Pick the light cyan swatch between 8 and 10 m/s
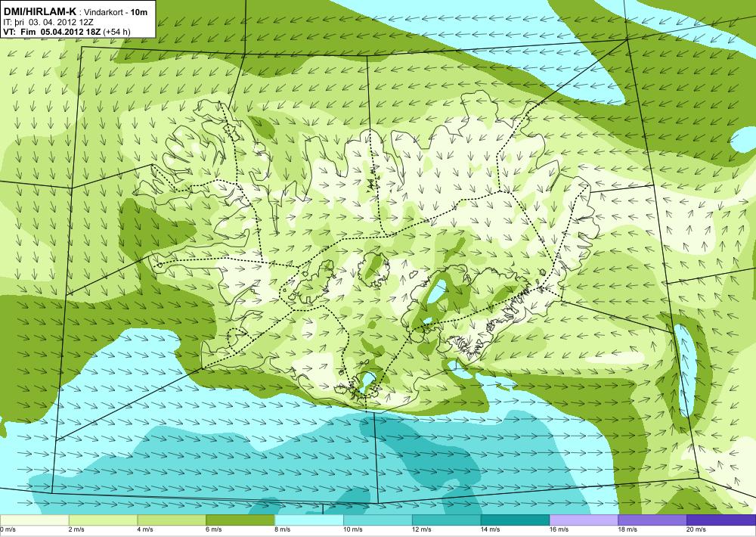This screenshot has height=537, width=756. point(309,520)
